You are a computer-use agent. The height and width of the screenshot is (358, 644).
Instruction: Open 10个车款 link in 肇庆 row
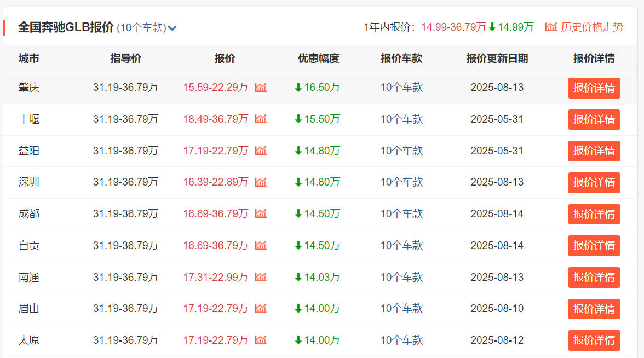coord(401,88)
